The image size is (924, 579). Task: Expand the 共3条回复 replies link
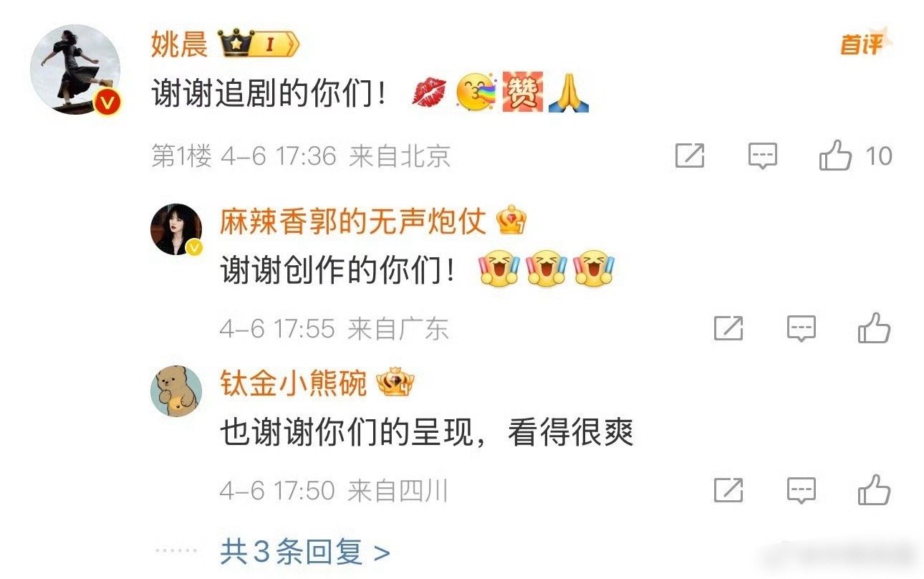(305, 552)
